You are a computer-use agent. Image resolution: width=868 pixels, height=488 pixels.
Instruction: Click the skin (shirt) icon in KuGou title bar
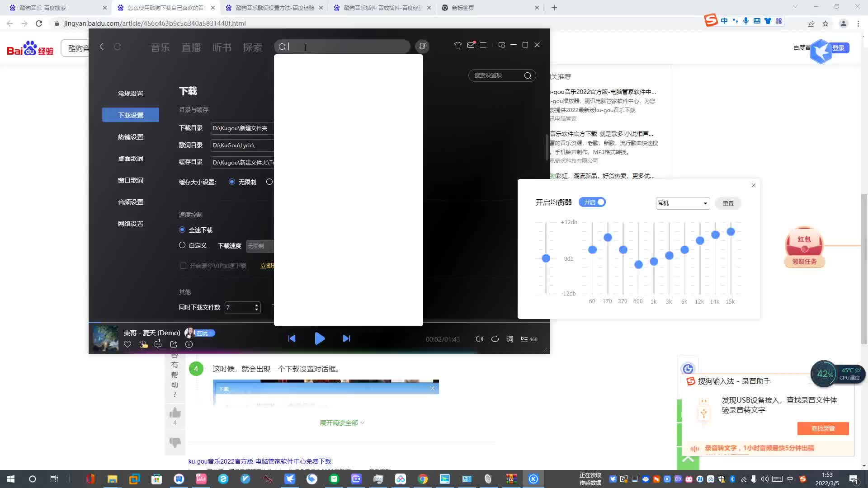(x=458, y=45)
